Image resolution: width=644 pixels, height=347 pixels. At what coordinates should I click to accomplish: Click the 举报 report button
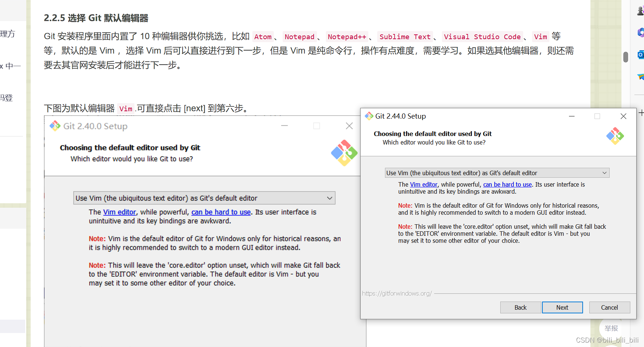(x=611, y=328)
